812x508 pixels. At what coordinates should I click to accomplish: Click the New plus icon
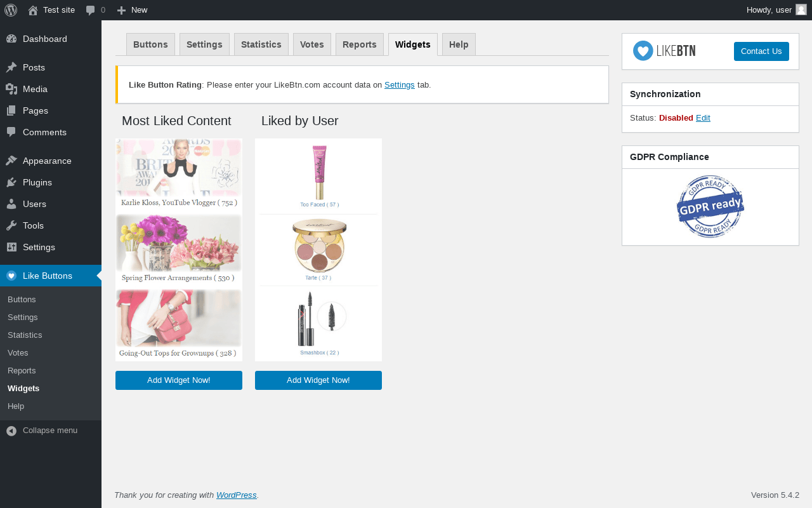point(122,10)
